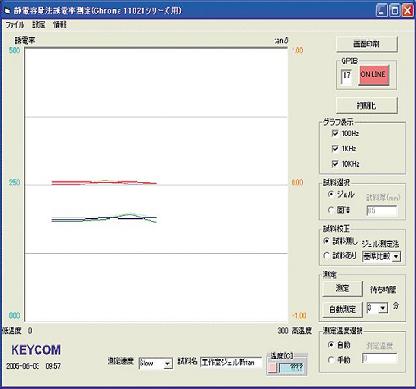Click the 画面印刷 screen print button
The width and height of the screenshot is (416, 389).
367,44
